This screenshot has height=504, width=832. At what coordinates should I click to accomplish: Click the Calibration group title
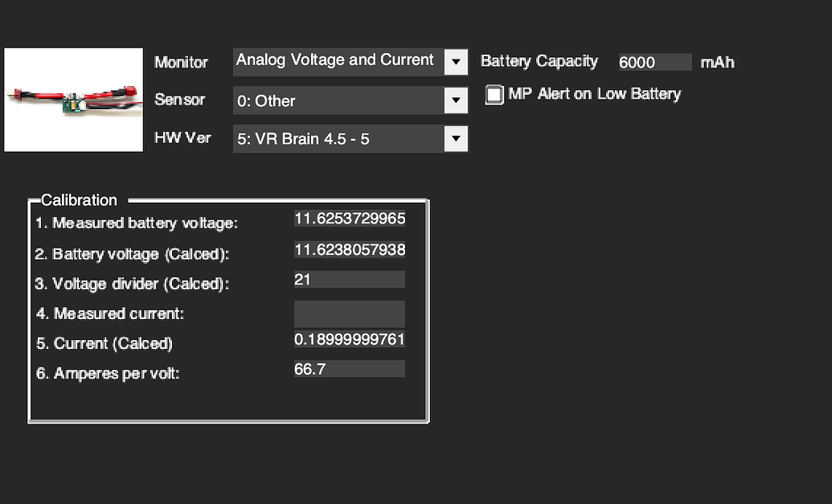78,200
